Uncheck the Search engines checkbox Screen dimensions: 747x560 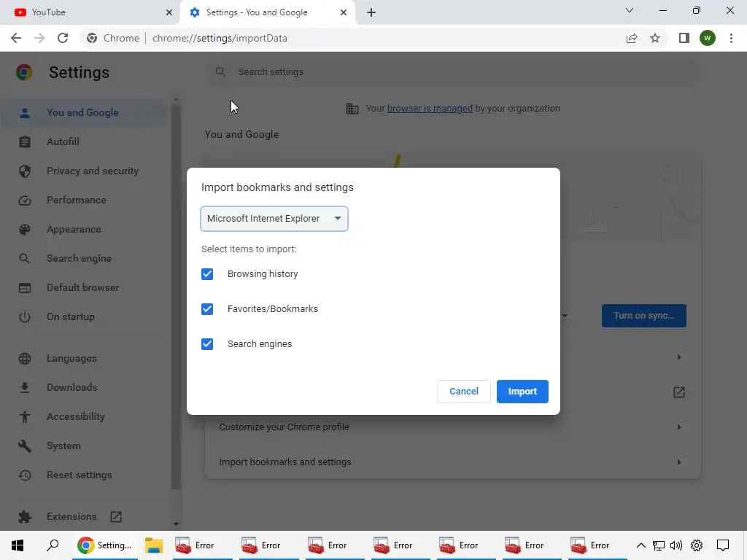206,344
